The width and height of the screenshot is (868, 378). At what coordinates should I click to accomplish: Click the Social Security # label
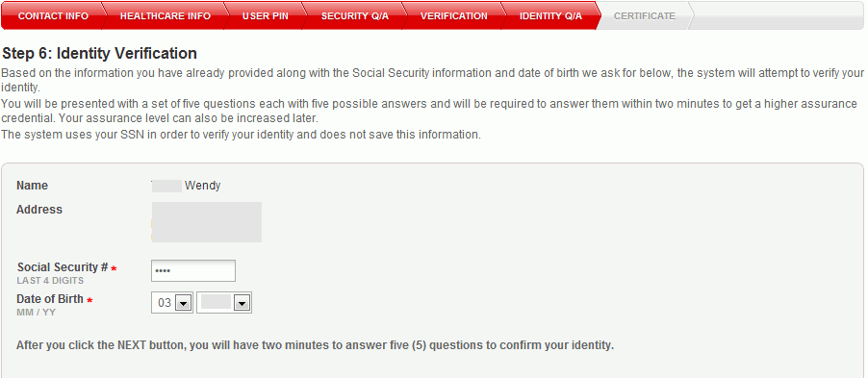(x=63, y=267)
